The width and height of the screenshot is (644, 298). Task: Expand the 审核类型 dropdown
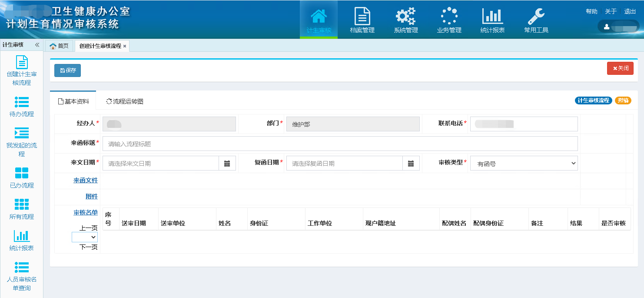[x=524, y=164]
